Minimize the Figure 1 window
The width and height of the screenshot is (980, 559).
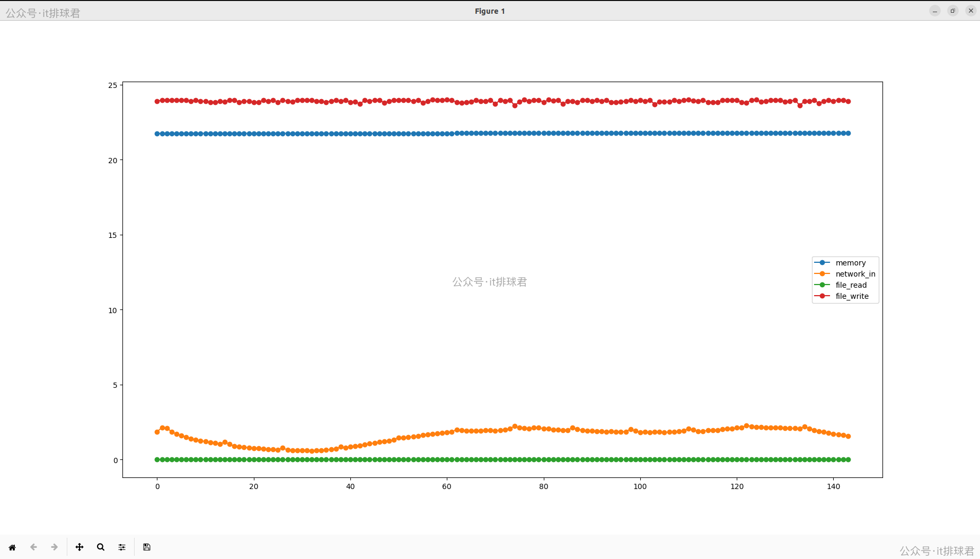[935, 11]
